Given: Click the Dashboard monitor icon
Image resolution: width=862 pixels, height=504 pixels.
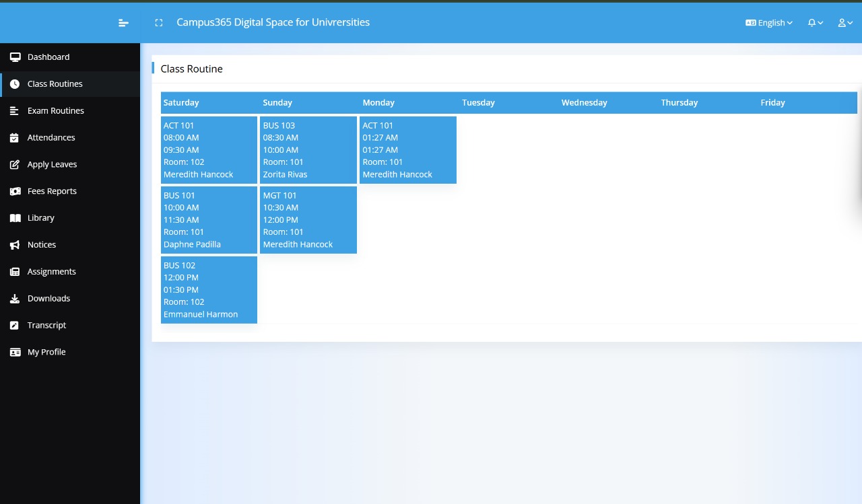Looking at the screenshot, I should point(15,57).
